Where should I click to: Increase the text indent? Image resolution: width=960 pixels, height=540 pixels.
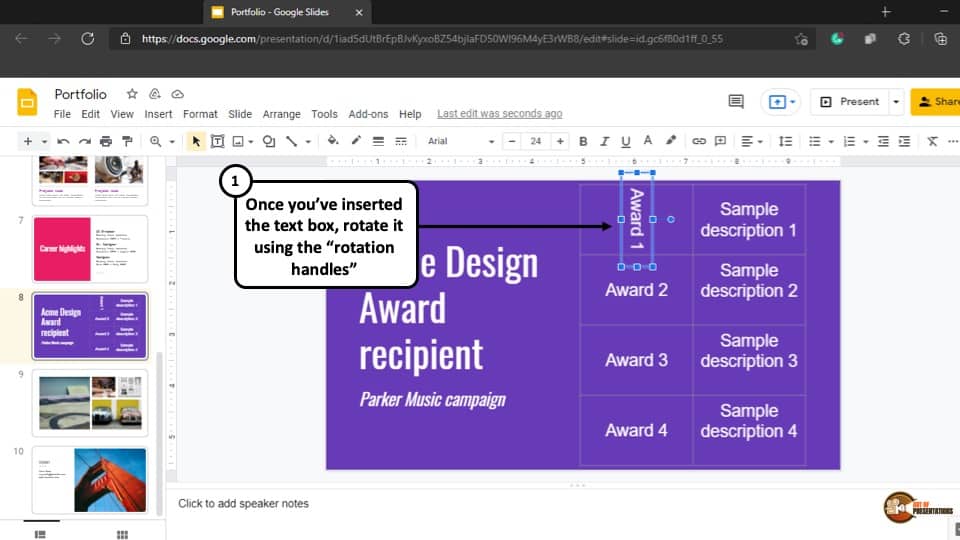pyautogui.click(x=904, y=141)
